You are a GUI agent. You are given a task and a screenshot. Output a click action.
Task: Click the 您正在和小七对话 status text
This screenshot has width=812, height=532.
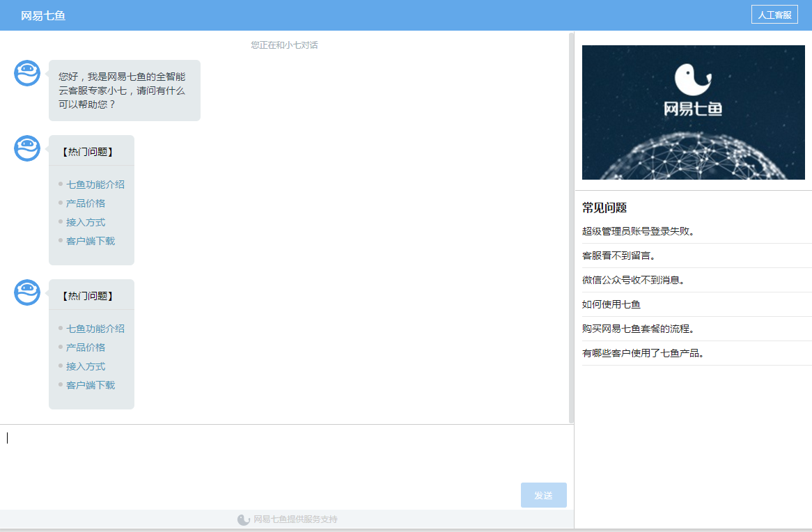[284, 45]
